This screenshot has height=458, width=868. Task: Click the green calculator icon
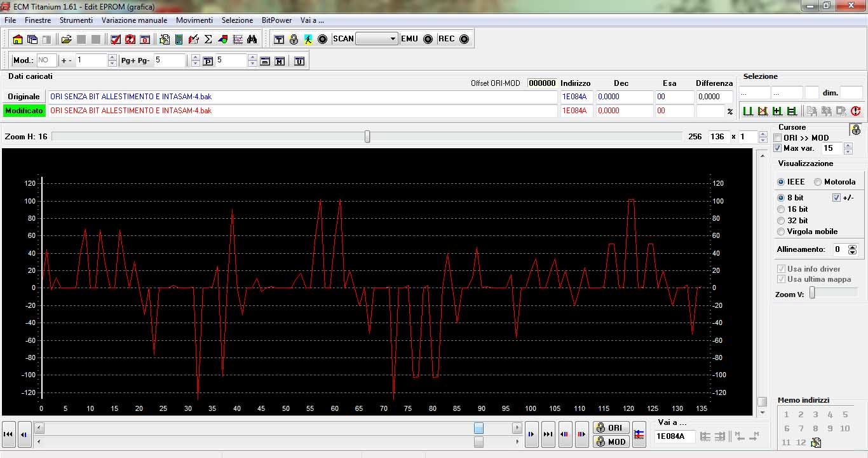(179, 39)
